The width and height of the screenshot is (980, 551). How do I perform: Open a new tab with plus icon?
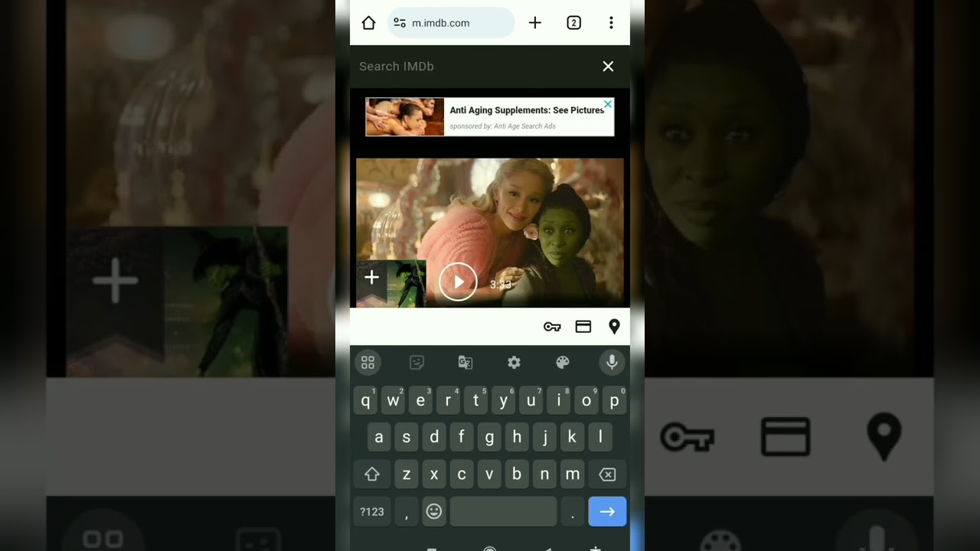tap(535, 23)
